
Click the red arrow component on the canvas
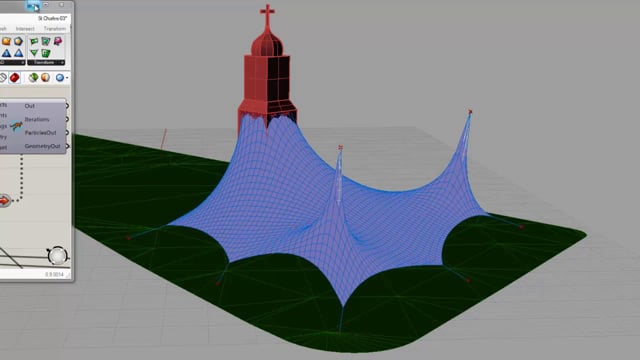(4, 200)
